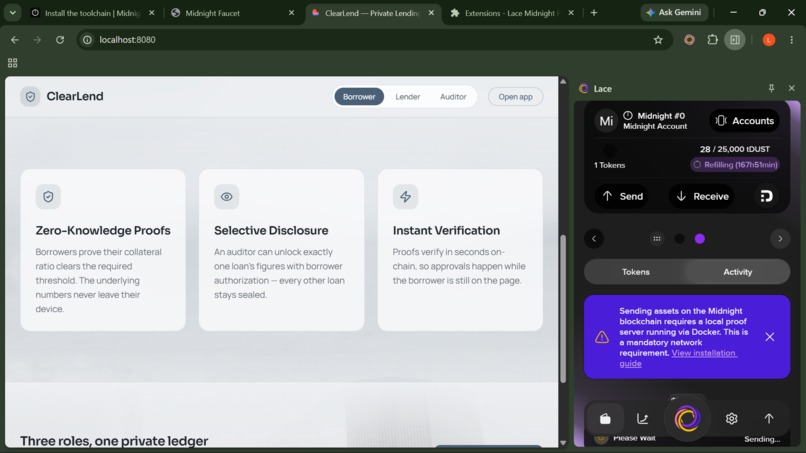The image size is (806, 453).
Task: Switch to Tokens tab in Lace
Action: pyautogui.click(x=636, y=271)
